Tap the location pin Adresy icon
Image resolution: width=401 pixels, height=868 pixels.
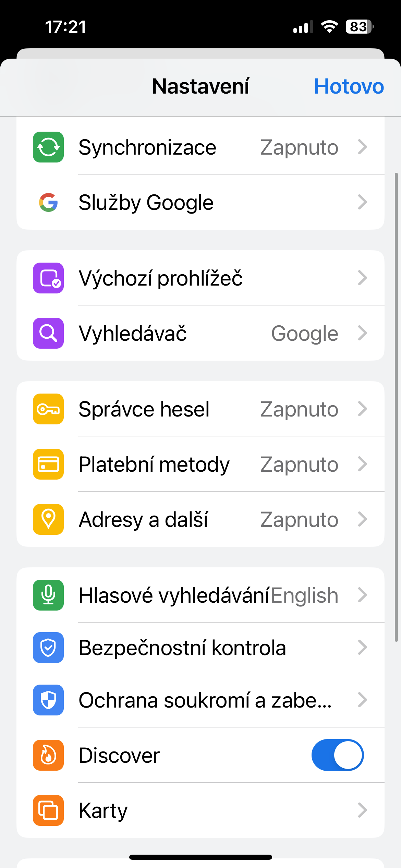(x=48, y=519)
